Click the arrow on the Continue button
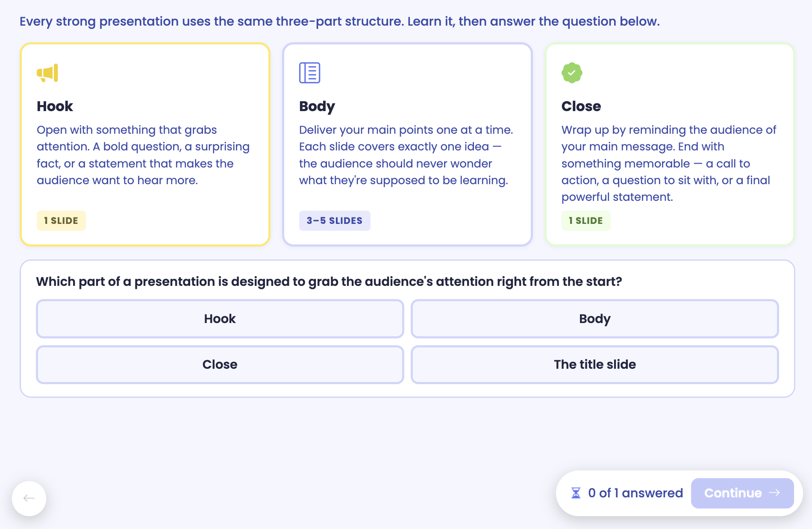The image size is (812, 529). (774, 493)
